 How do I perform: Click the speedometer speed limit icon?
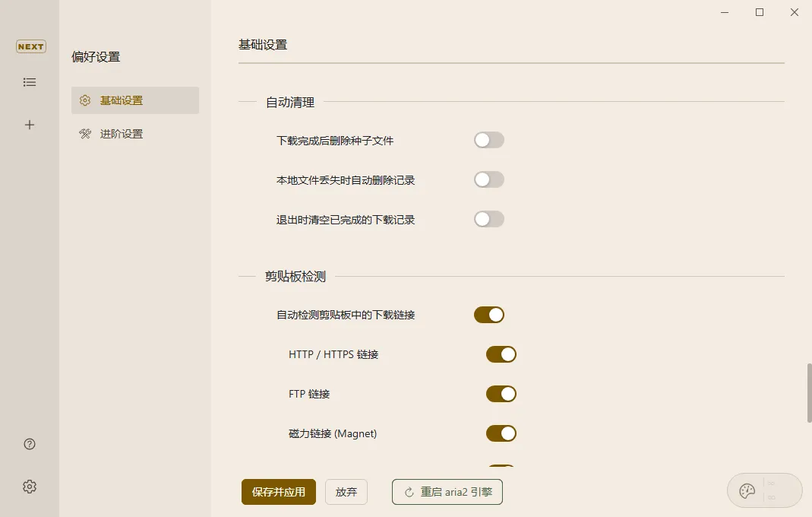pyautogui.click(x=747, y=491)
